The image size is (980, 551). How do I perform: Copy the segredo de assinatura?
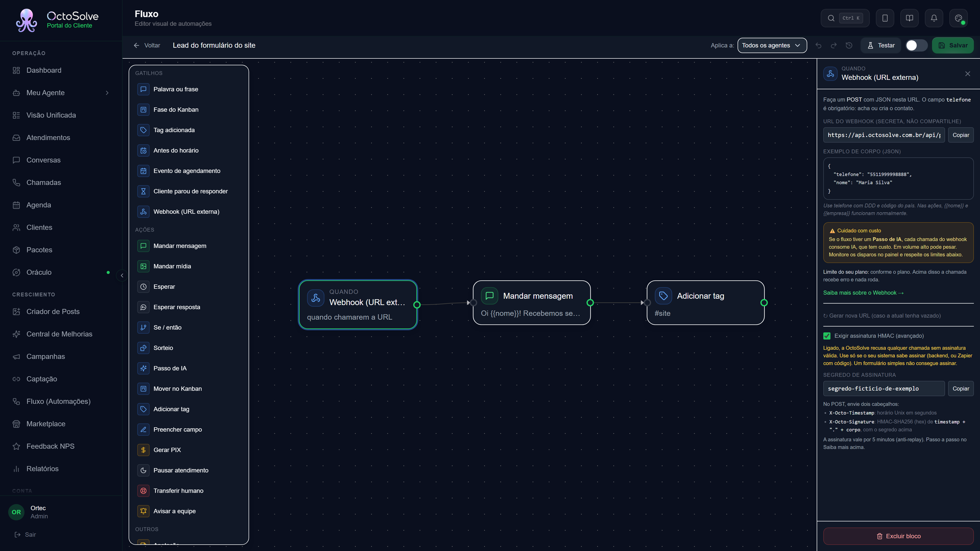coord(961,389)
